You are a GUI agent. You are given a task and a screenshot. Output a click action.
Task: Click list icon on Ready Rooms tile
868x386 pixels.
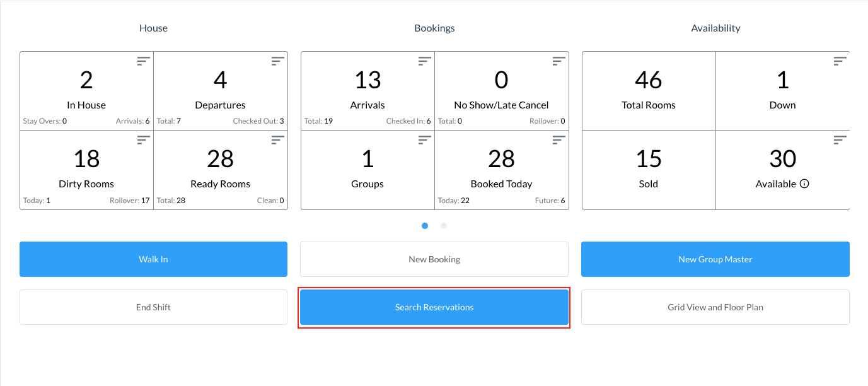[278, 140]
